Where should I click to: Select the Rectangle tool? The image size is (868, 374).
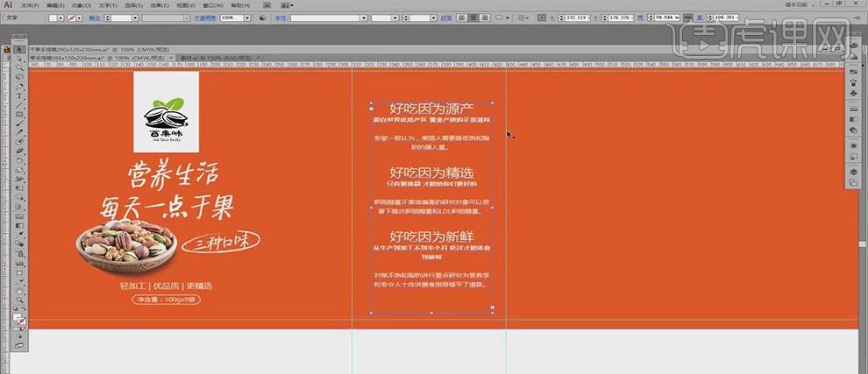(20, 115)
